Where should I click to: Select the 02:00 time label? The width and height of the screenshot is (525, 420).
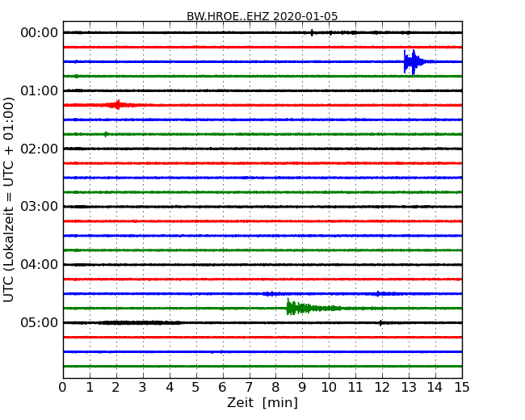click(x=40, y=149)
